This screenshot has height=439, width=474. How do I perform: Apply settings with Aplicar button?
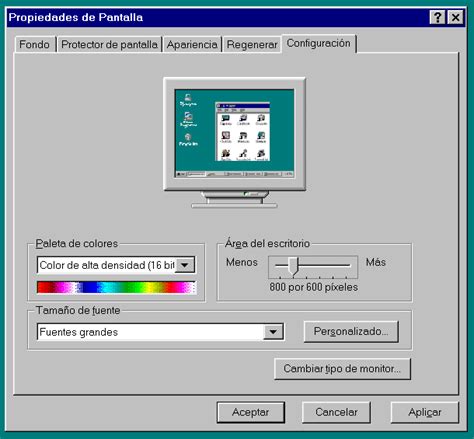pyautogui.click(x=425, y=412)
